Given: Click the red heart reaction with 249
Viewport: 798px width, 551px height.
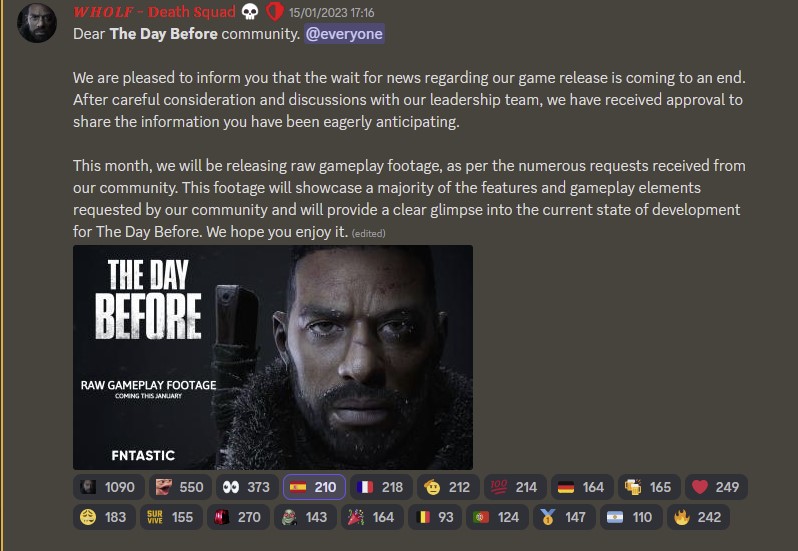Looking at the screenshot, I should tap(716, 487).
